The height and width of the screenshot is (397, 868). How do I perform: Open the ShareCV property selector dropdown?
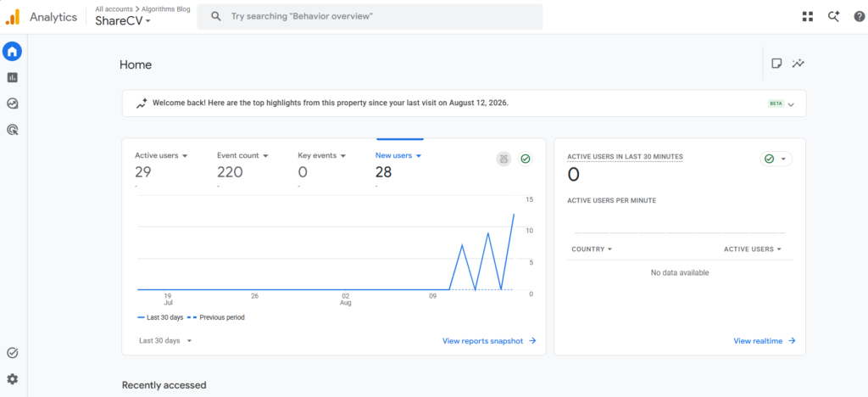click(123, 21)
